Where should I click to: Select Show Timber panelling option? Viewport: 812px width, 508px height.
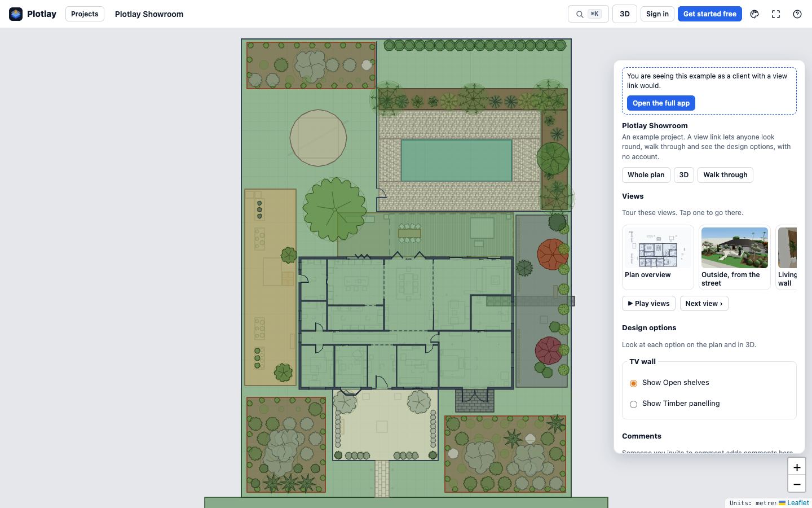coord(633,404)
